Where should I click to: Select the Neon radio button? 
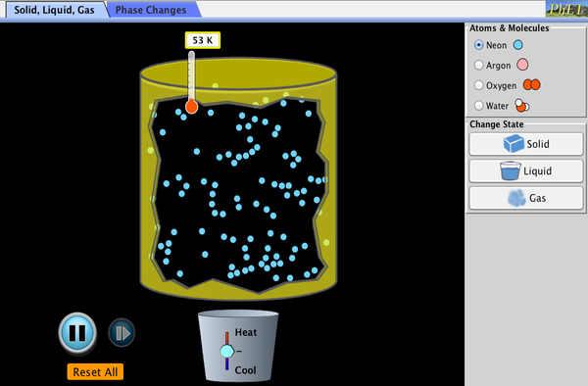click(x=479, y=45)
